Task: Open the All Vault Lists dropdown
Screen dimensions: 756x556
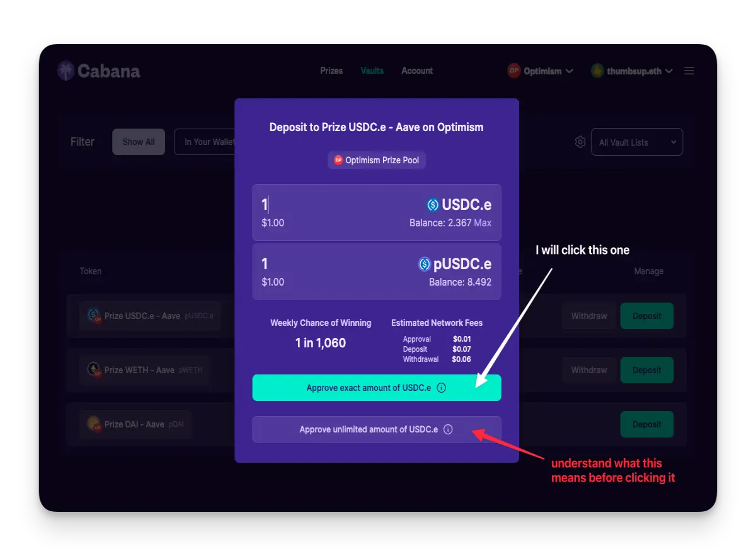Action: pyautogui.click(x=637, y=142)
